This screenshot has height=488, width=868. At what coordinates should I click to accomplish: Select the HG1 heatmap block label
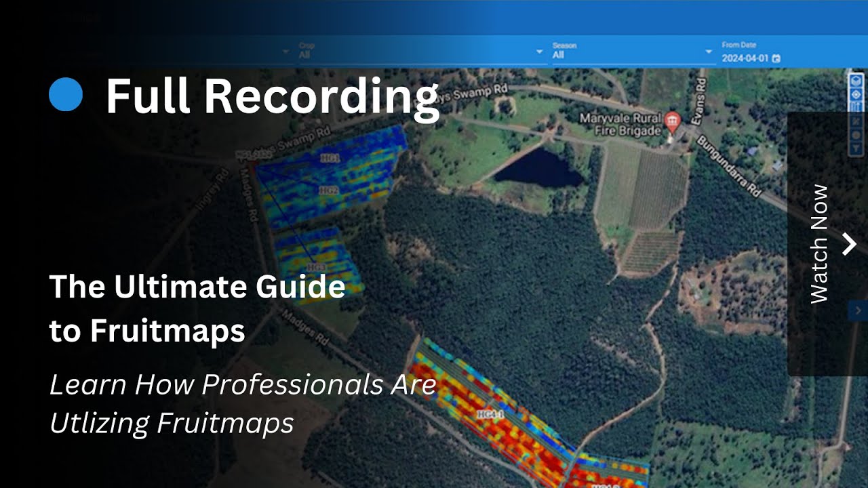pyautogui.click(x=330, y=157)
